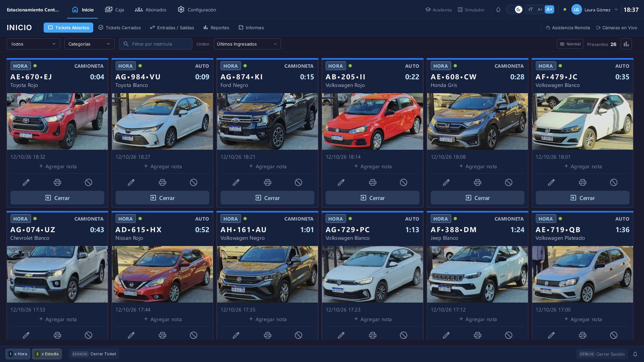Print the ticket for AB•205•II

(x=373, y=183)
